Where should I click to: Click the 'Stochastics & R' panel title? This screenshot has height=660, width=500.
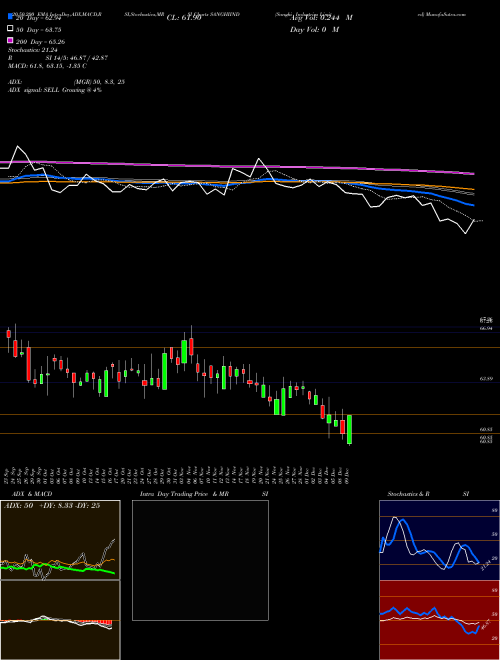[408, 494]
